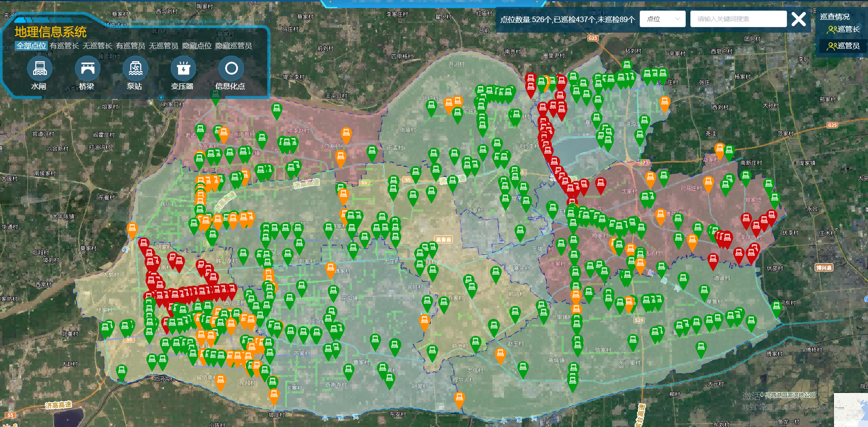
Task: Select the 桥梁 (bridge) icon
Action: [87, 69]
